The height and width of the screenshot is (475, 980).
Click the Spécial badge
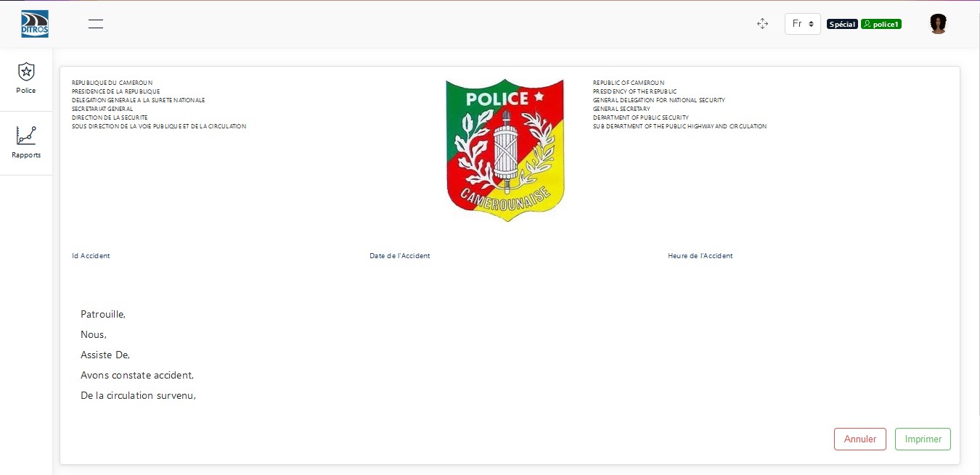point(842,24)
